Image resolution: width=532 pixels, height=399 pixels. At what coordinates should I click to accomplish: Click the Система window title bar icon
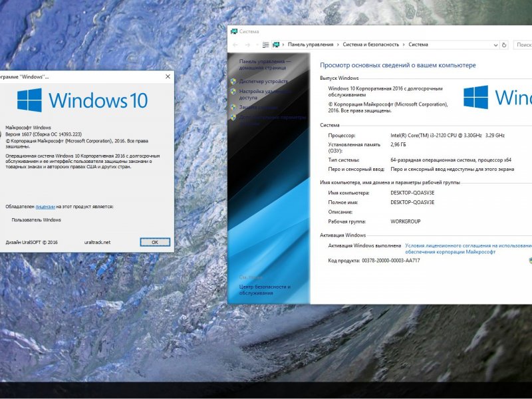[x=234, y=31]
